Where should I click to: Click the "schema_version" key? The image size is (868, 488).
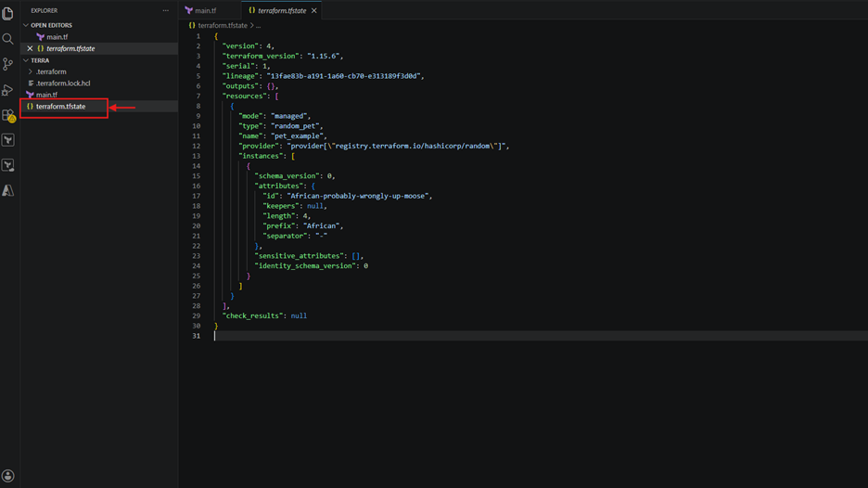[287, 176]
